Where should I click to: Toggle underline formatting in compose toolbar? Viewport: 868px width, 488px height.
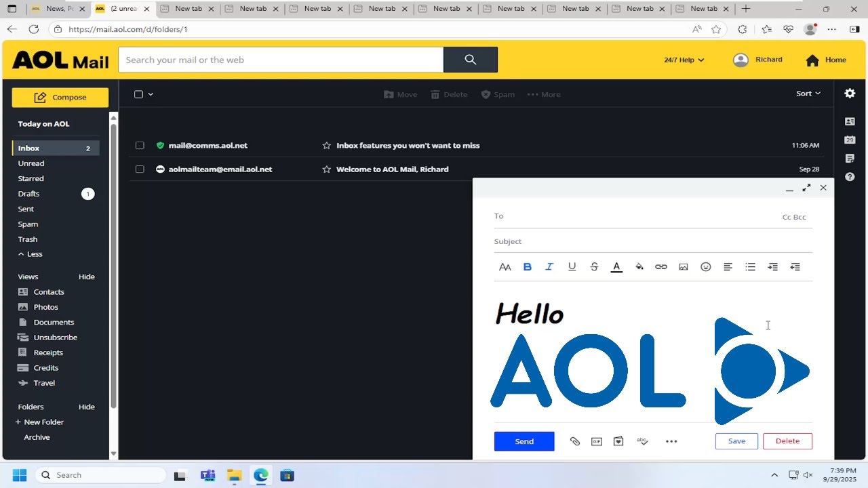(x=572, y=267)
